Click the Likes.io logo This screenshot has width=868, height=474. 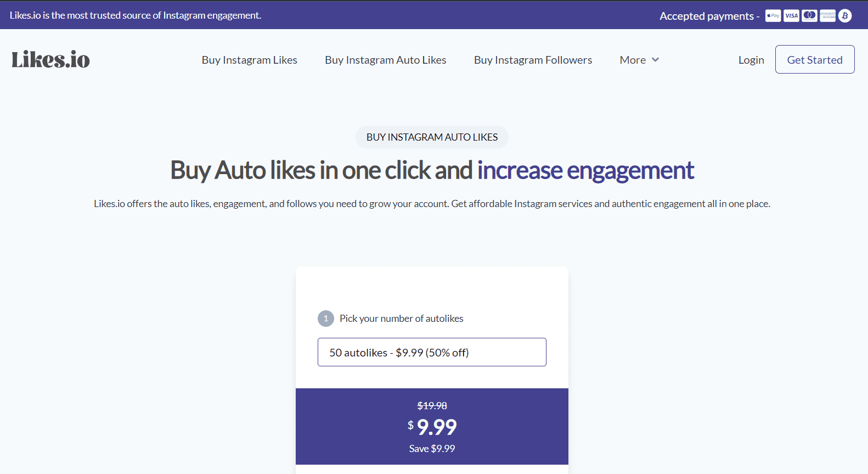point(50,59)
